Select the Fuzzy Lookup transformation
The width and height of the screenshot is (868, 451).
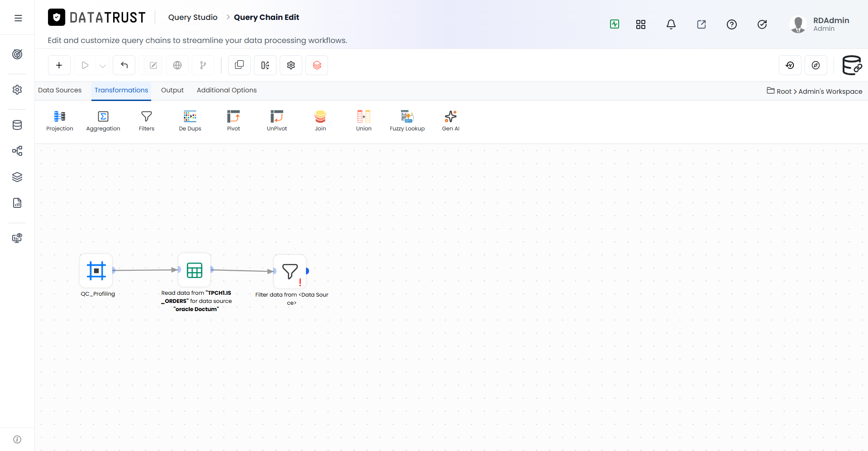(x=407, y=121)
